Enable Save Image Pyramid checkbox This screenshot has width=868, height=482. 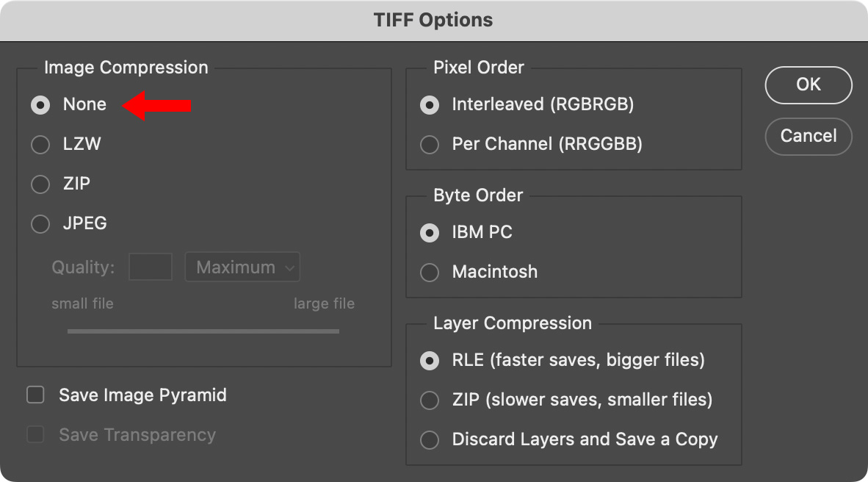35,395
